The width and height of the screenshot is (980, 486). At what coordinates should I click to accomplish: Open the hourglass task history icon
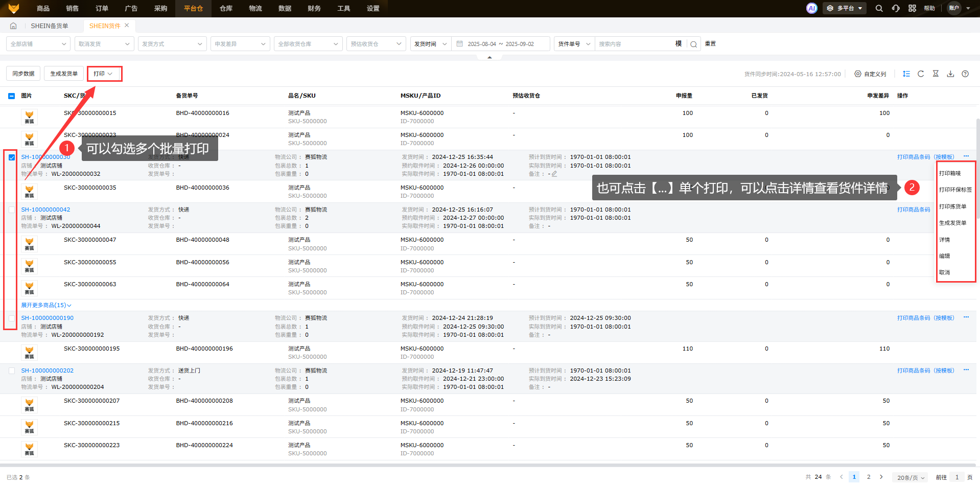coord(936,74)
